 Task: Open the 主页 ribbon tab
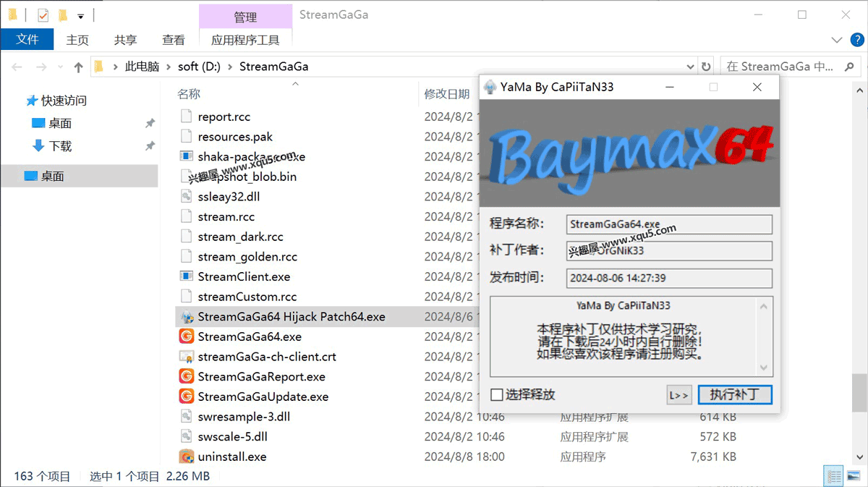77,40
